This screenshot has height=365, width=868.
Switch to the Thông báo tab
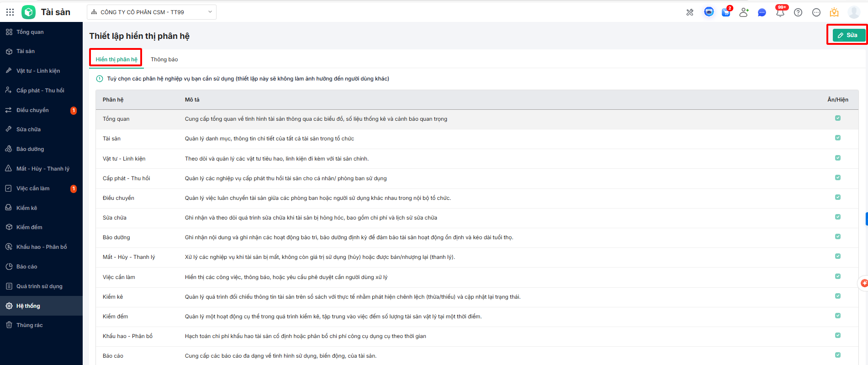[x=164, y=59]
